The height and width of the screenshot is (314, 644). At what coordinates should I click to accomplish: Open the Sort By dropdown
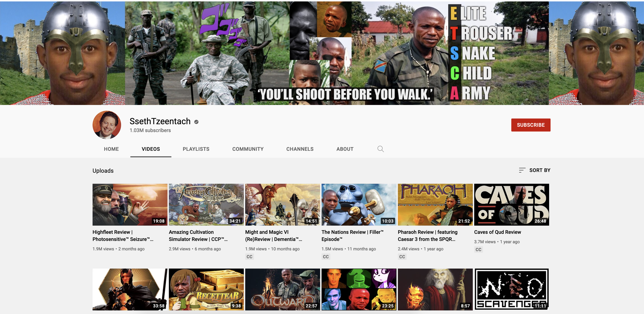(535, 170)
